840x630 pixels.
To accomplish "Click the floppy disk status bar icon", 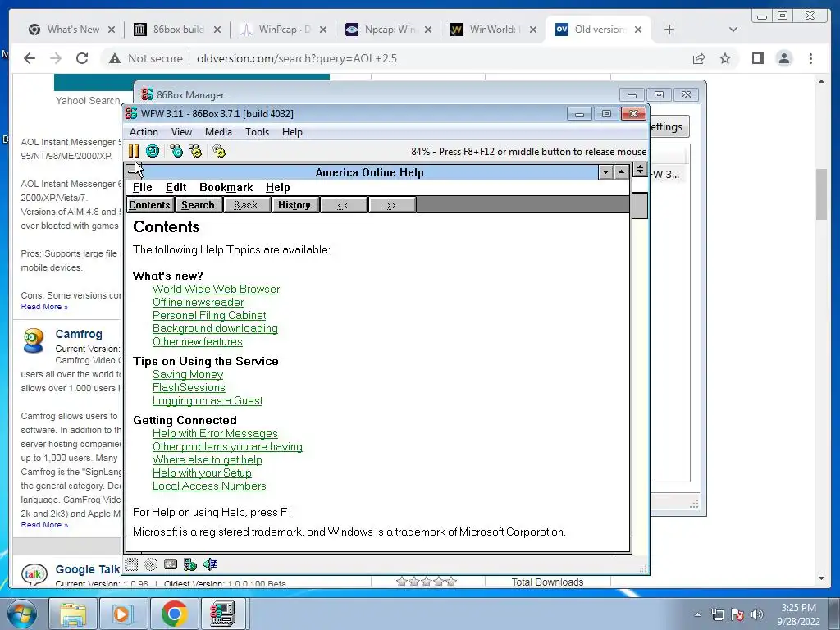I will pyautogui.click(x=131, y=564).
